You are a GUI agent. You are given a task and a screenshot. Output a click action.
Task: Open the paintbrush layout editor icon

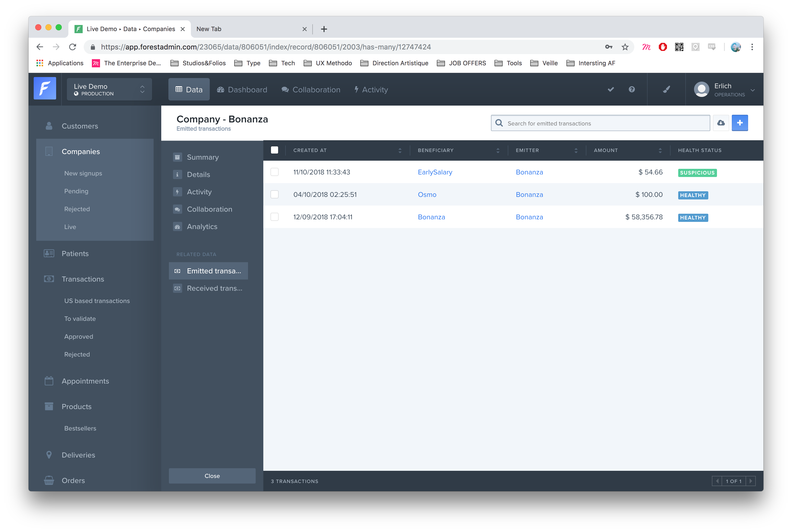click(666, 90)
